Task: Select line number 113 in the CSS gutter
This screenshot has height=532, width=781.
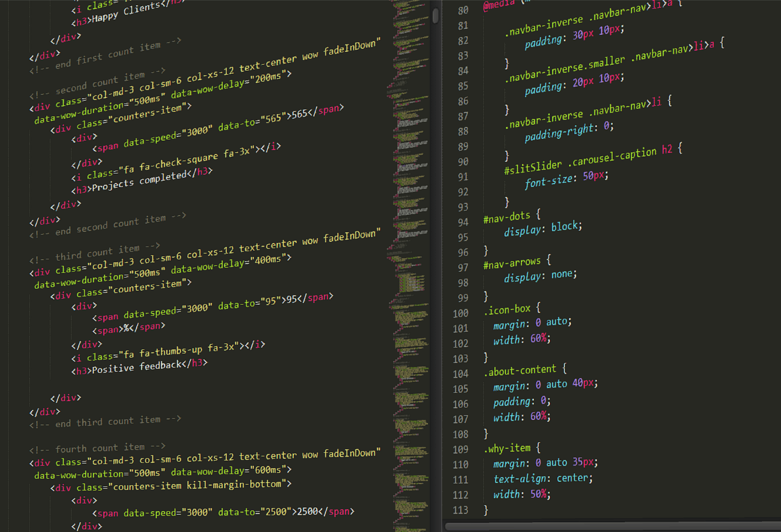Action: [x=460, y=510]
